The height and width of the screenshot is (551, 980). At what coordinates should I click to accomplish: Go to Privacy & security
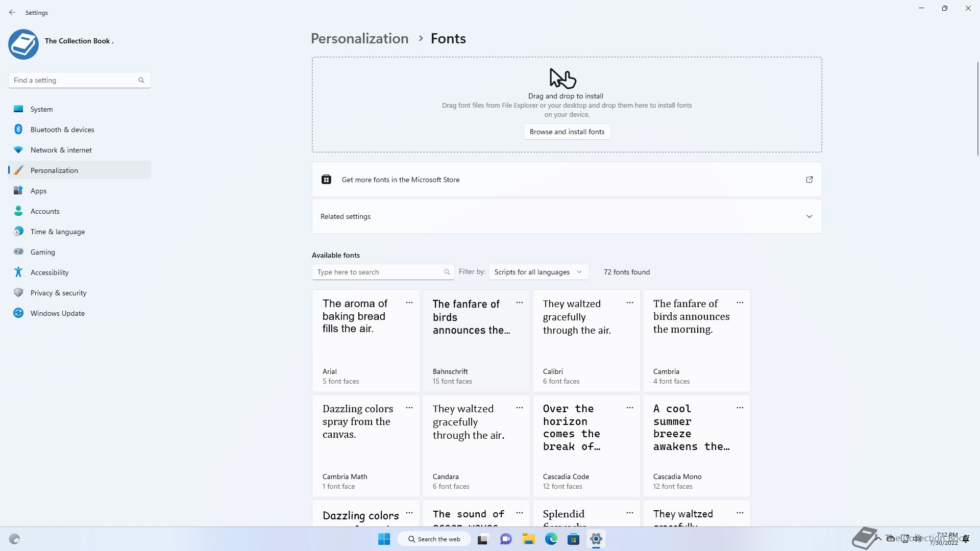[x=80, y=293]
